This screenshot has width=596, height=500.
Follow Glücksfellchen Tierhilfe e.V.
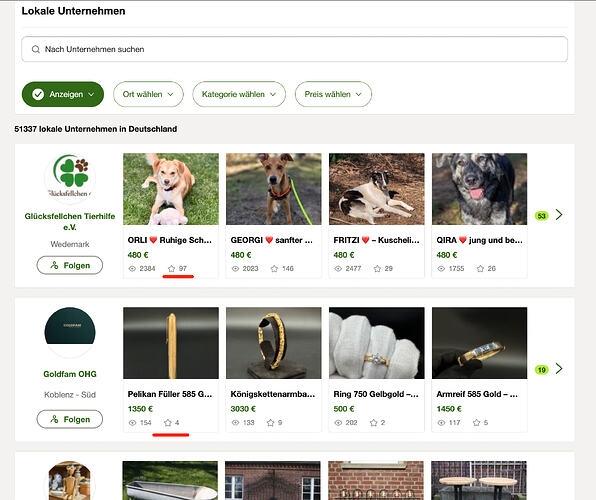pos(70,265)
